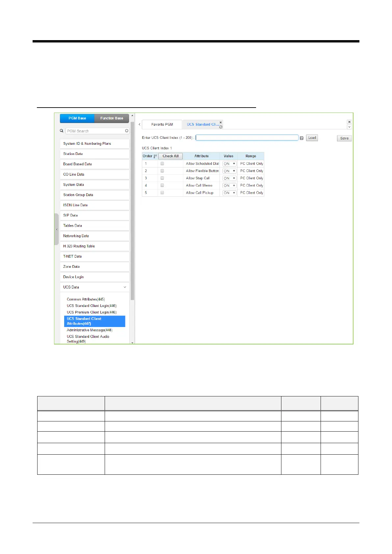Open SIP Data menu
Image resolution: width=392 pixels, height=554 pixels.
point(94,215)
